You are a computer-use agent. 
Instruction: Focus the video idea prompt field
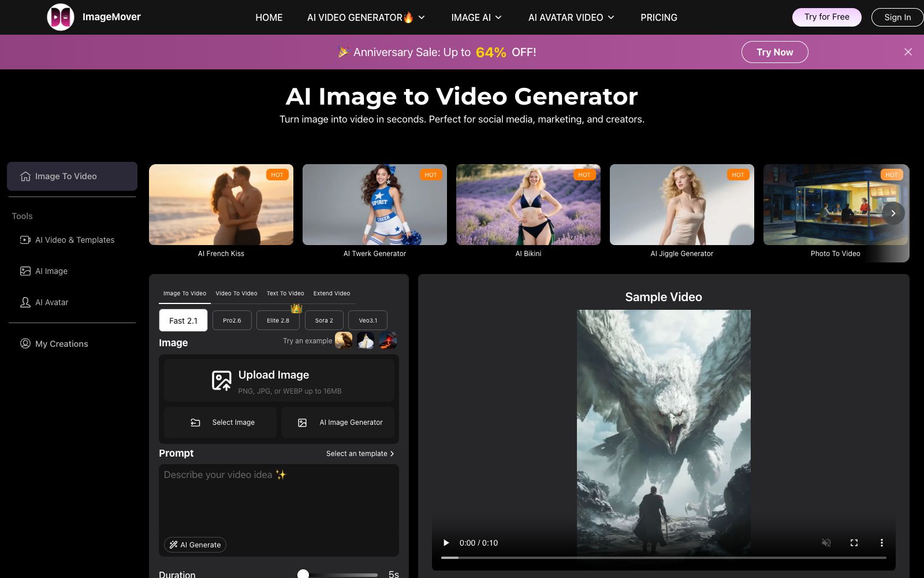click(279, 499)
